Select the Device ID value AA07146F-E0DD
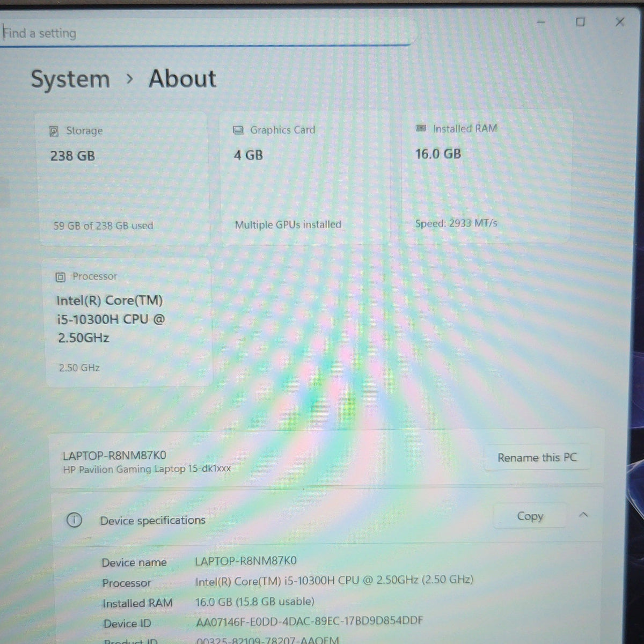Image resolution: width=644 pixels, height=644 pixels. 310,621
